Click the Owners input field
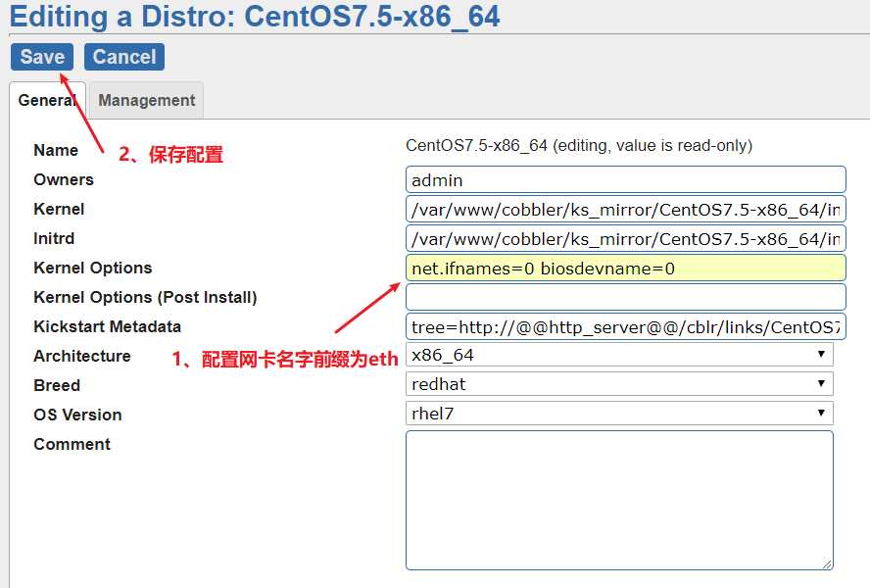This screenshot has height=588, width=870. tap(625, 180)
